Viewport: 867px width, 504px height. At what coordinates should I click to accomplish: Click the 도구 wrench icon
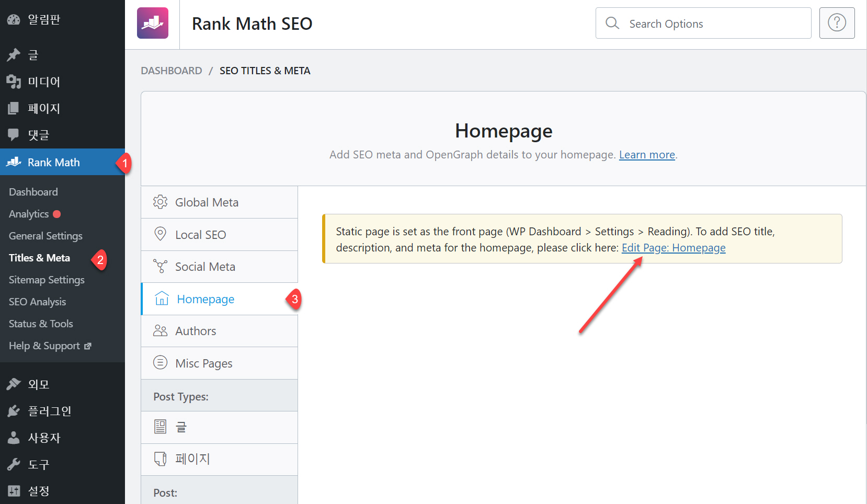[x=14, y=464]
